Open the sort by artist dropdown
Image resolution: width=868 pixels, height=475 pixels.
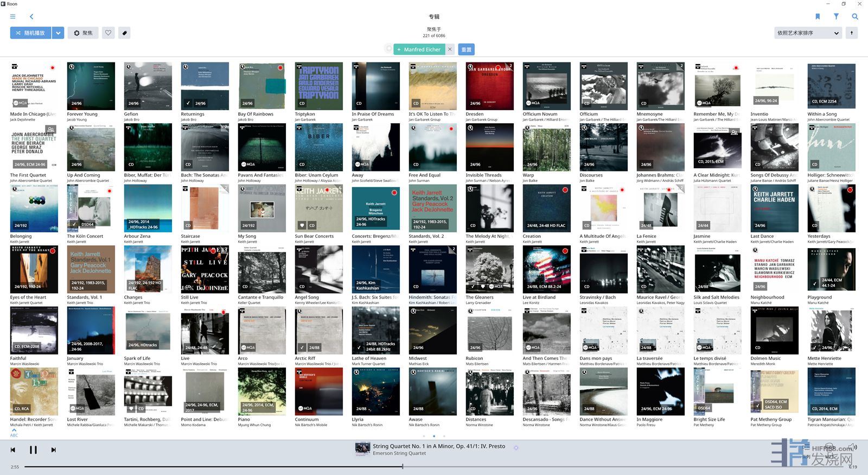pos(808,33)
